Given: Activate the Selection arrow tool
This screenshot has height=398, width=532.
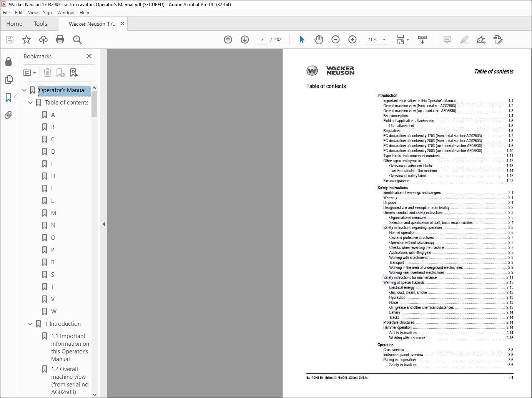Looking at the screenshot, I should click(302, 40).
